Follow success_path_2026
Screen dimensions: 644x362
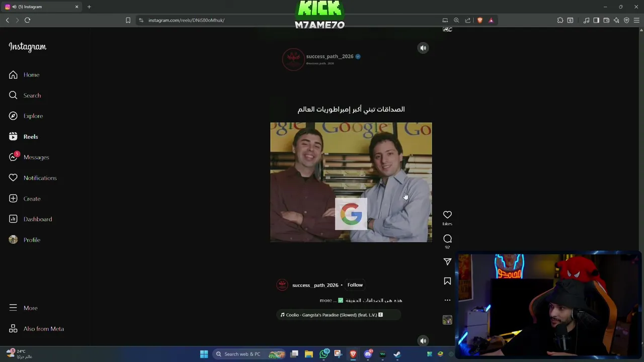(355, 285)
